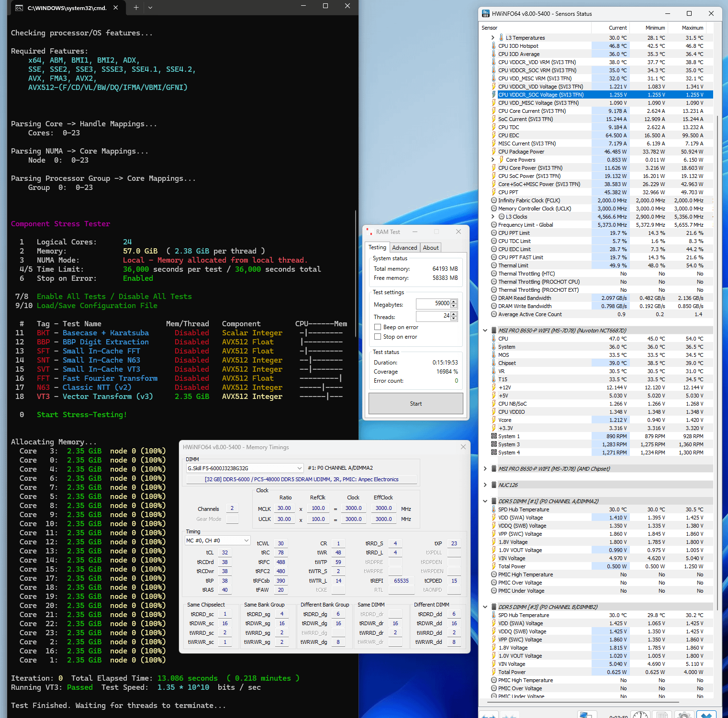
Task: Enable Beep on error checkbox
Action: pos(378,327)
